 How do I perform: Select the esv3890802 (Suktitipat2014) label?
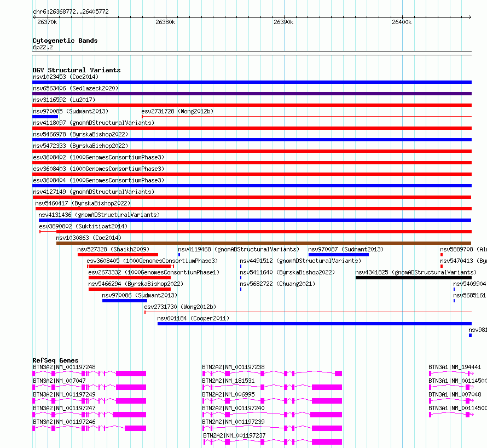coord(83,226)
